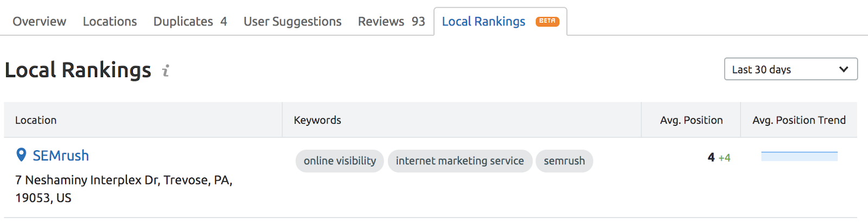Click the info icon beside Local Rankings

point(166,71)
